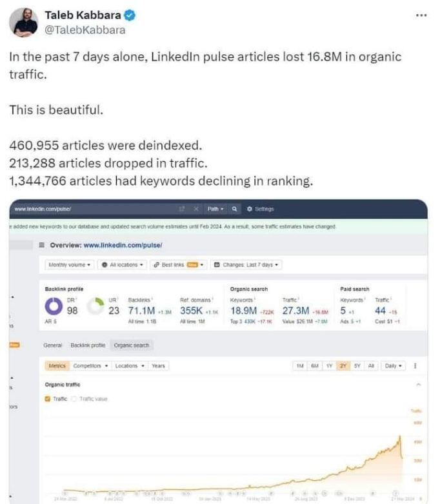Click the 355K referring domains value

191,311
